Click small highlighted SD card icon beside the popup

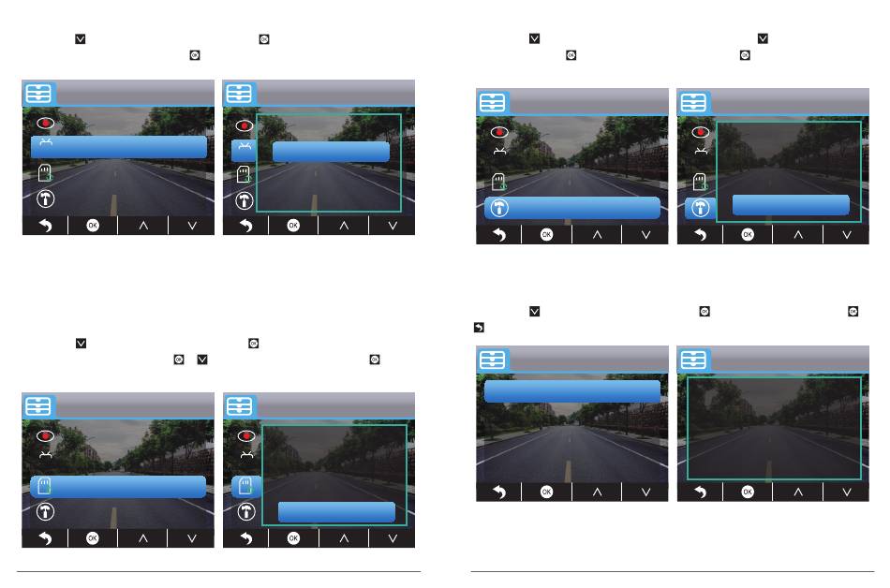(x=245, y=487)
